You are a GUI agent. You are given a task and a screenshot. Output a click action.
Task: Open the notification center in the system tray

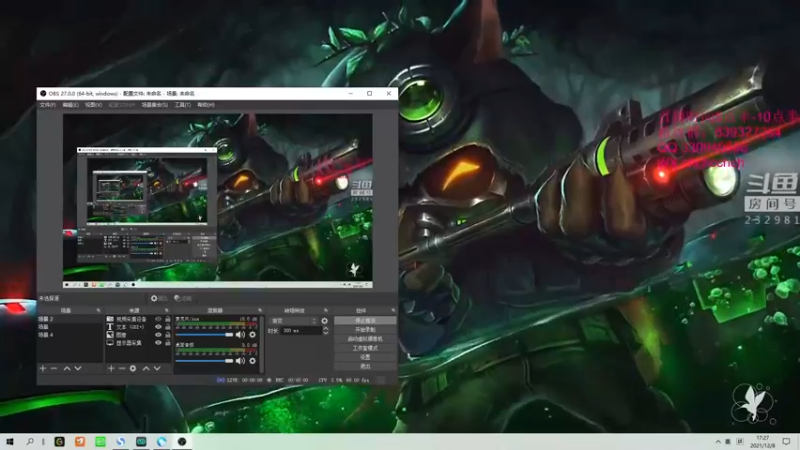[x=786, y=441]
